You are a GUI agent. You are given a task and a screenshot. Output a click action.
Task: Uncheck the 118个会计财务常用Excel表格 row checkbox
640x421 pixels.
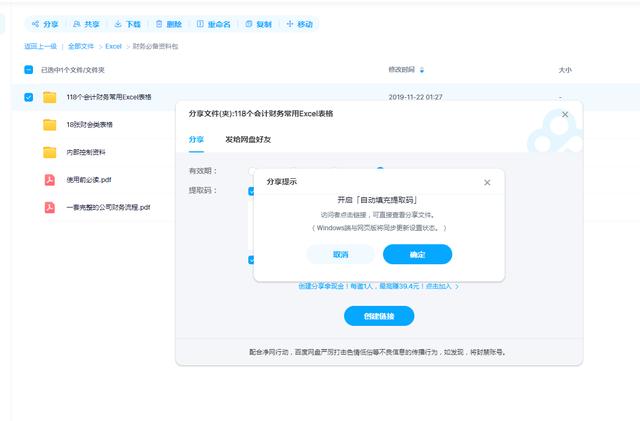[28, 97]
